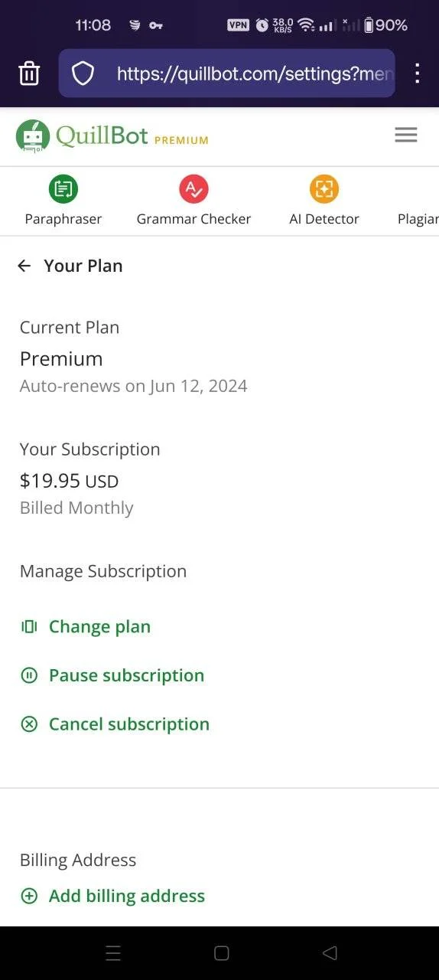Tap the QuillBot robot logo
The width and height of the screenshot is (439, 980).
[33, 136]
